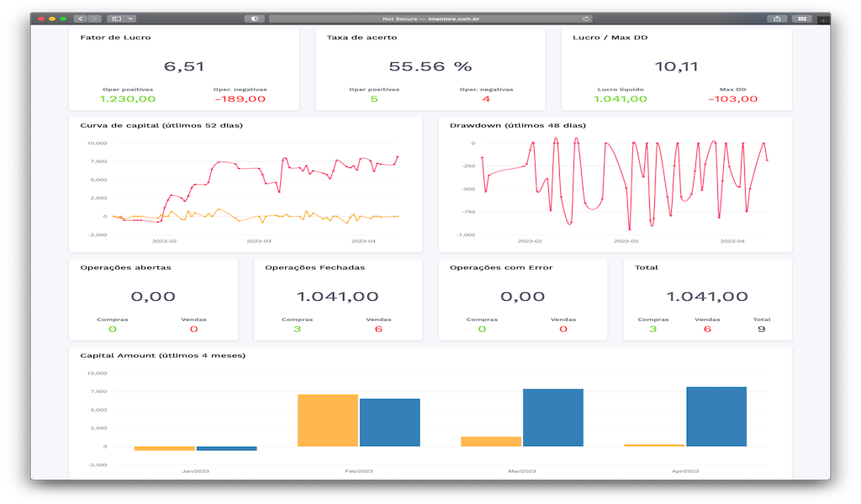Viewport: 861px width, 504px height.
Task: Go forward with Safari's forward arrow
Action: point(95,18)
